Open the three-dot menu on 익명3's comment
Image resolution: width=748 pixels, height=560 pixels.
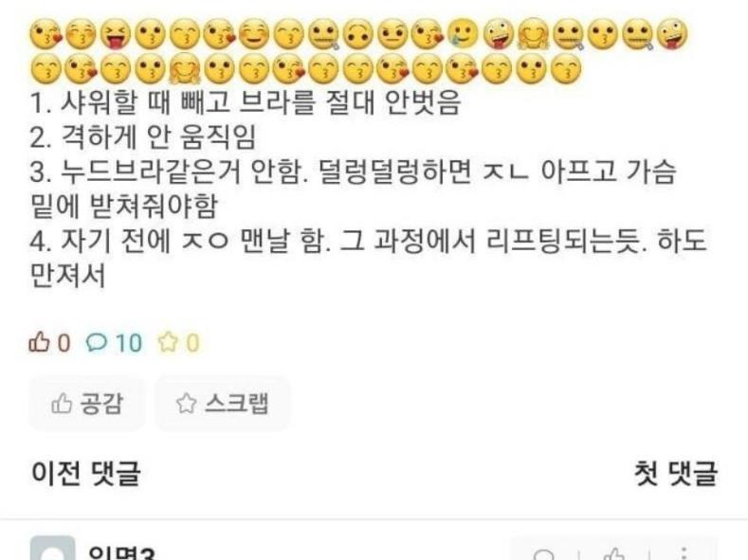point(684,554)
